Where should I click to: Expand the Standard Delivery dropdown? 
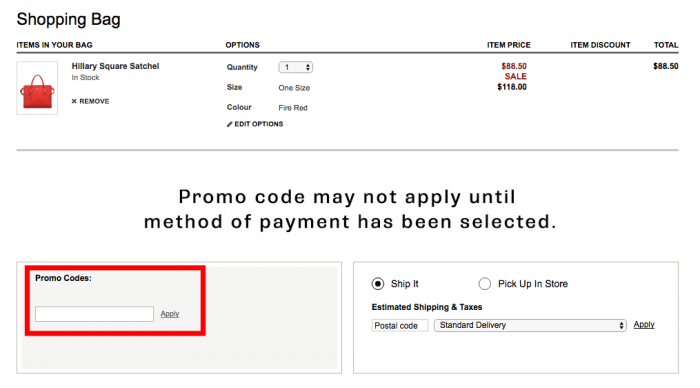point(530,325)
